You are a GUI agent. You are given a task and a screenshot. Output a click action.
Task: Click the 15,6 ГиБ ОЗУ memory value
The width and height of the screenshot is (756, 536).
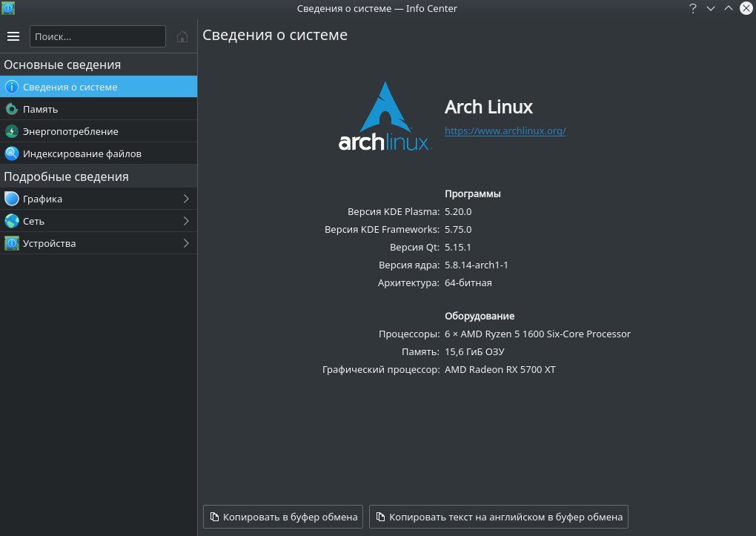tap(474, 352)
